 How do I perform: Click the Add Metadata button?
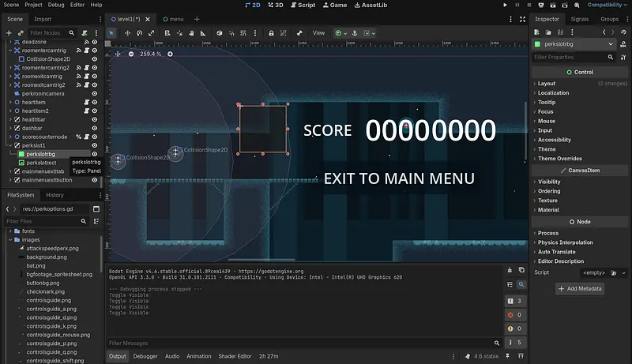[580, 289]
